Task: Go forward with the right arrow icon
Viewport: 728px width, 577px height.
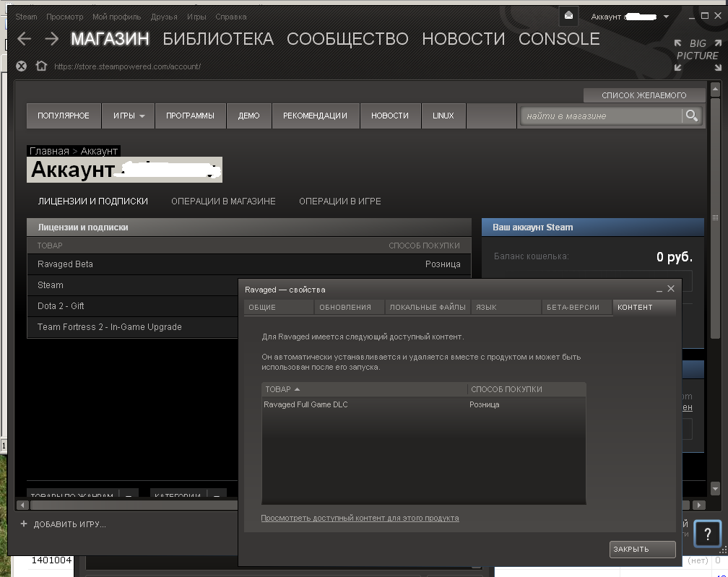Action: click(51, 39)
